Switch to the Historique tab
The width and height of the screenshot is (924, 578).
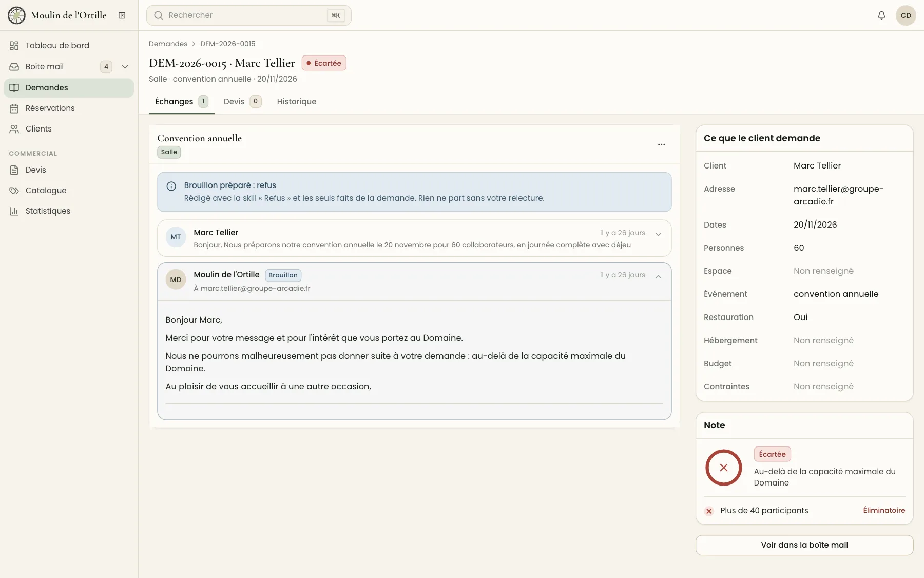click(297, 101)
